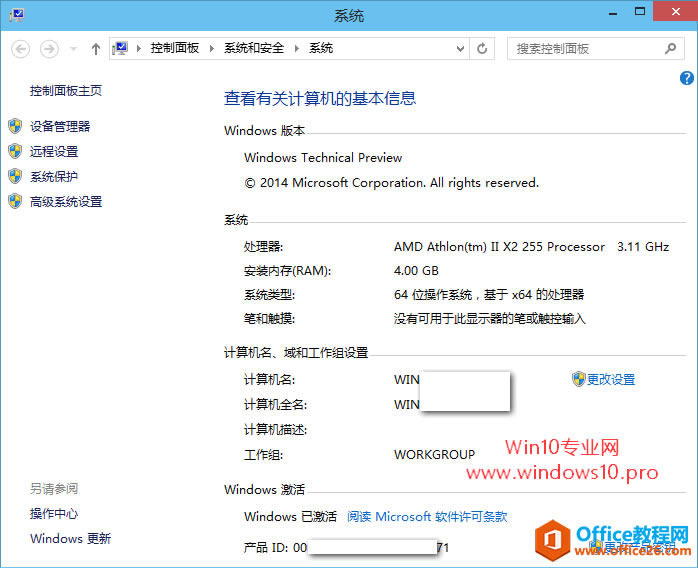Open 控制面板主页 link
698x568 pixels.
(66, 91)
